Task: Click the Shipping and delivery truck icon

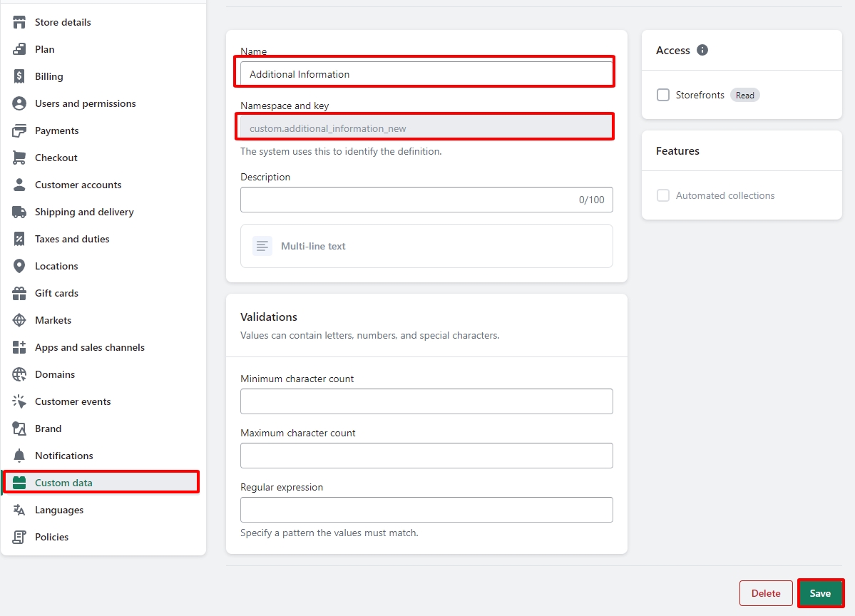Action: 19,212
